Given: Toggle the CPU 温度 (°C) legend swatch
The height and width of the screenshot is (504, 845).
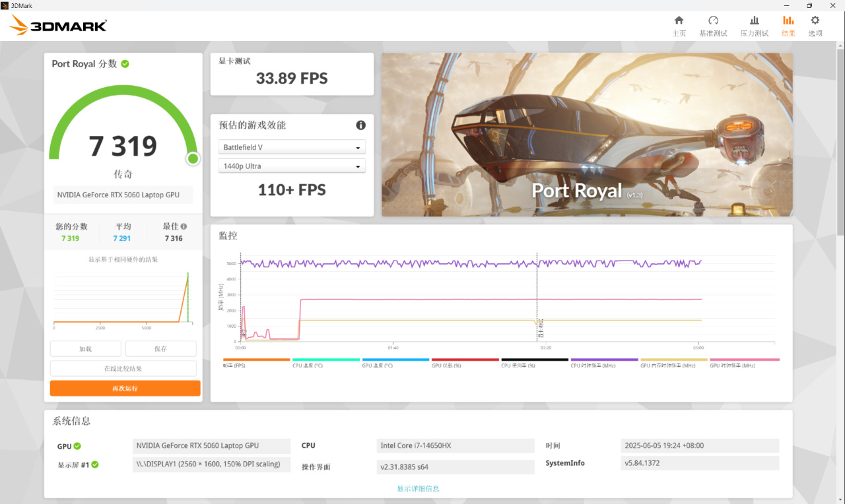Looking at the screenshot, I should pos(326,360).
